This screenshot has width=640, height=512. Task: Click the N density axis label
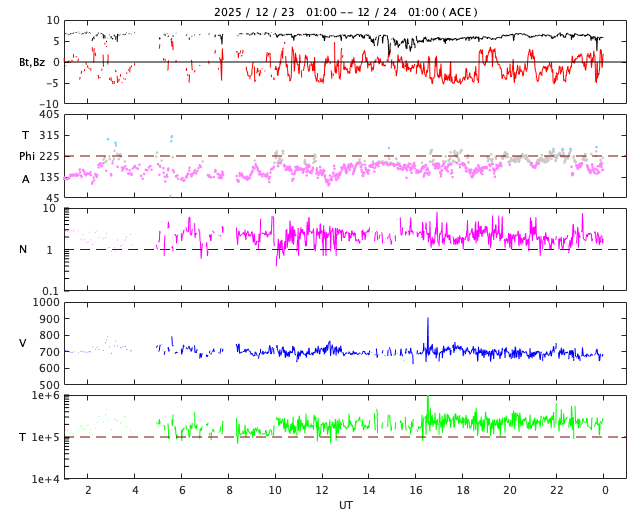(23, 249)
